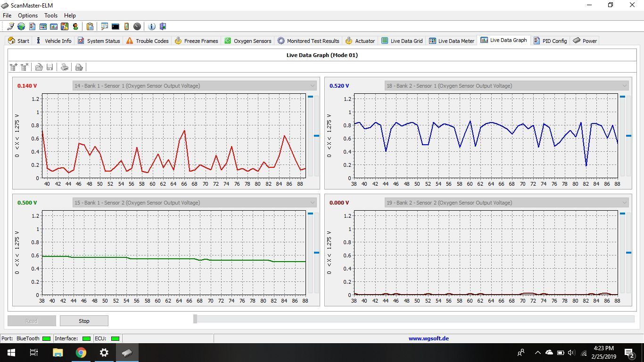Image resolution: width=644 pixels, height=362 pixels.
Task: Click the add graph tree-plus icon
Action: click(14, 67)
